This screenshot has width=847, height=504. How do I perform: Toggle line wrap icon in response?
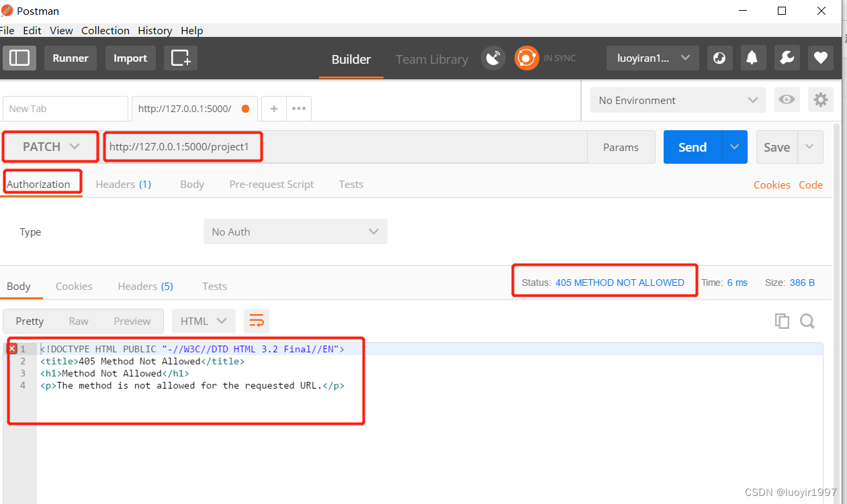pos(257,321)
